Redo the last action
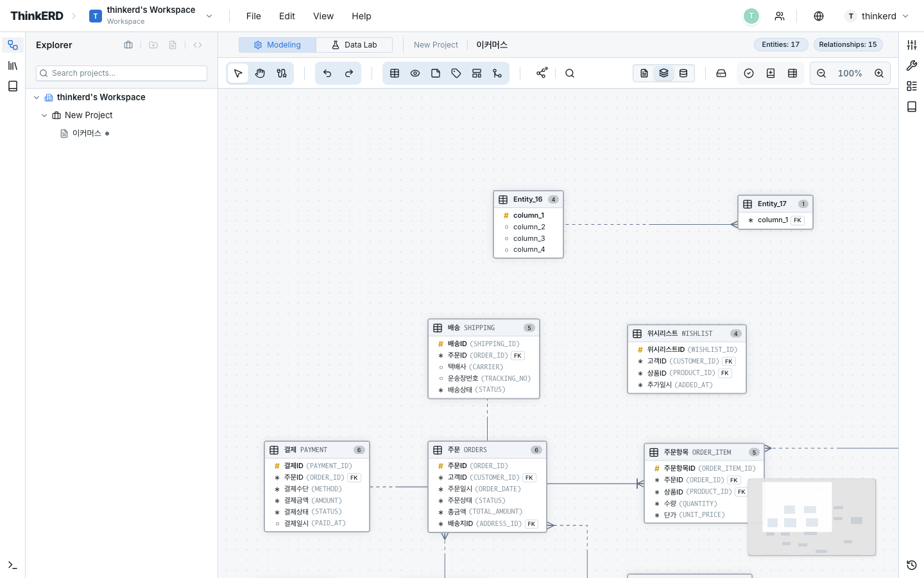Screen dimensions: 924x578 (349, 73)
